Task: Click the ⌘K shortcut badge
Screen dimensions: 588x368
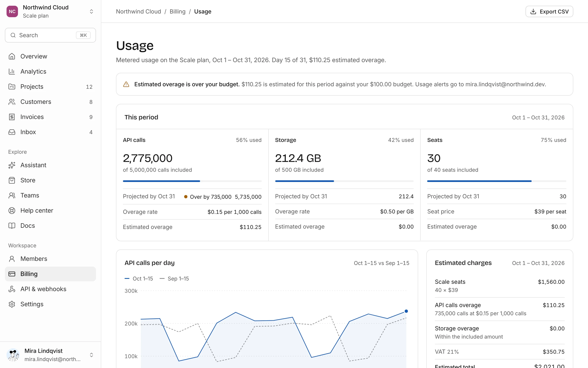Action: pos(83,35)
